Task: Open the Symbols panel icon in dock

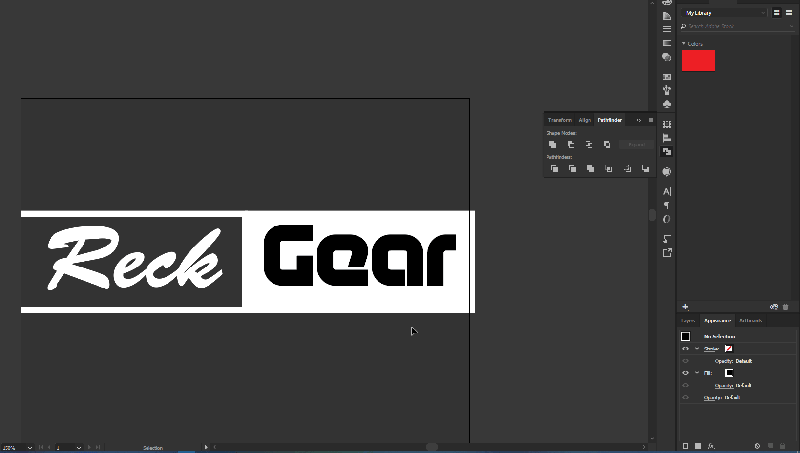Action: pyautogui.click(x=667, y=104)
